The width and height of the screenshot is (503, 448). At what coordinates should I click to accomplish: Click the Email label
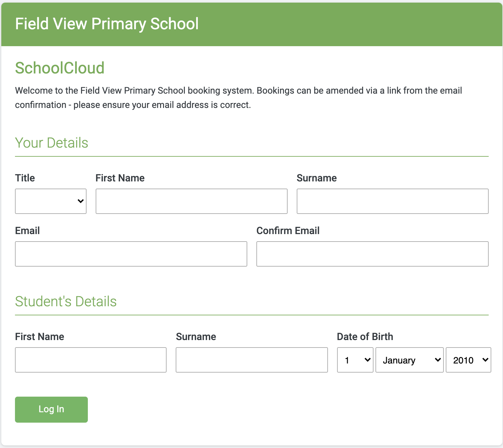coord(27,231)
